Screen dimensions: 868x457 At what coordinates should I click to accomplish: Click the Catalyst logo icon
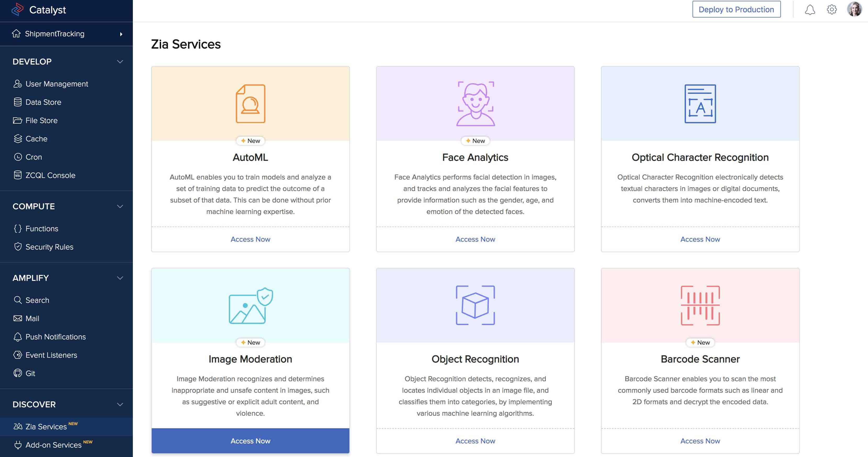pos(18,9)
